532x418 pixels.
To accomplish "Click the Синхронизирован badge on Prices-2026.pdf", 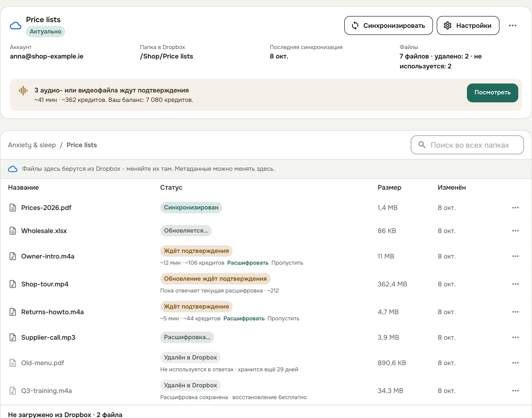I will (191, 208).
